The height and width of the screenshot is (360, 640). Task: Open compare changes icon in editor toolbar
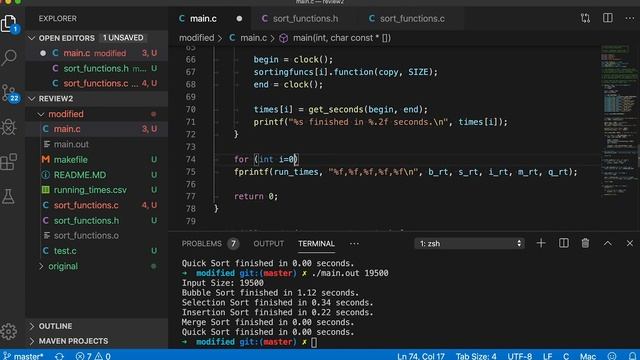click(585, 18)
